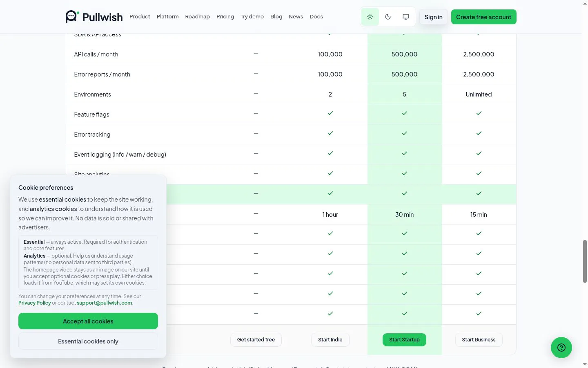Click "Event logging (info / warn / debug)" label
The width and height of the screenshot is (588, 368).
click(120, 155)
